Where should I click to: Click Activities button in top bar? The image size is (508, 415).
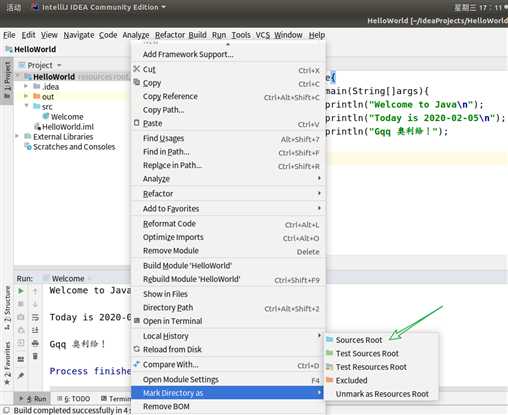click(14, 7)
